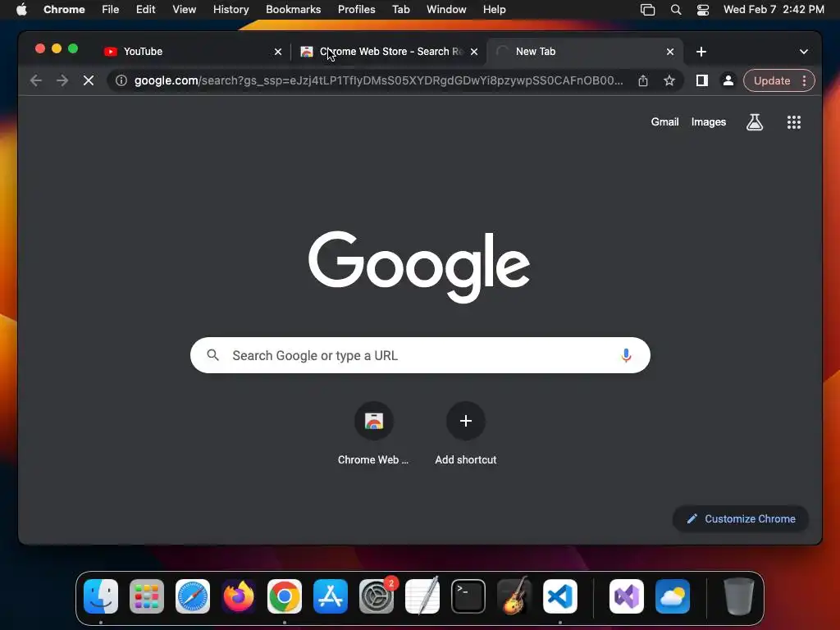Open the Chrome profile avatar icon

point(728,80)
